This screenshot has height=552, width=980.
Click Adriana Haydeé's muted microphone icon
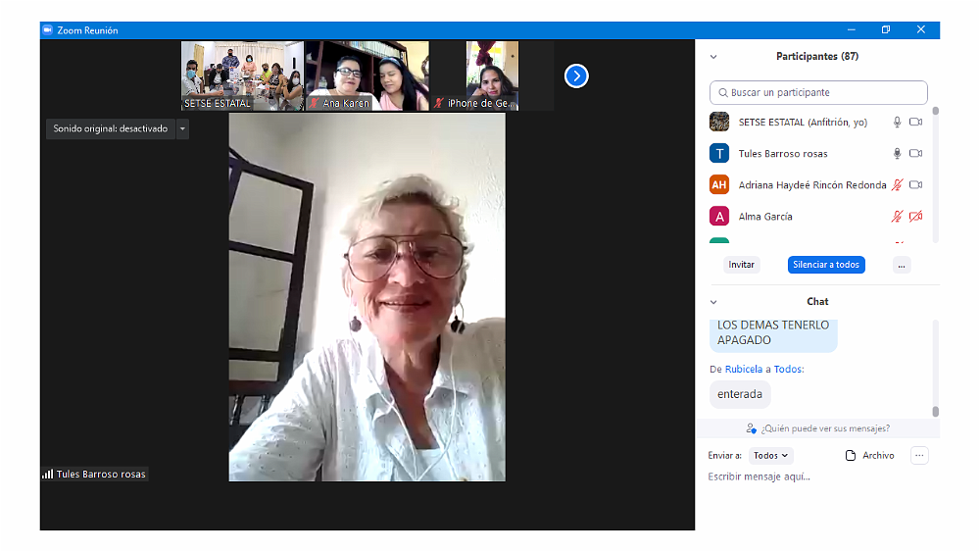tap(896, 185)
